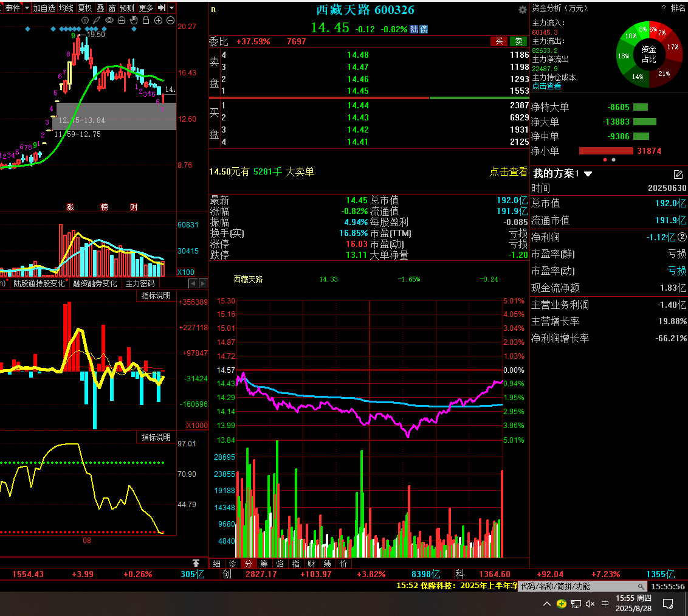Open the 事件 events menu
This screenshot has height=616, width=688.
12,8
